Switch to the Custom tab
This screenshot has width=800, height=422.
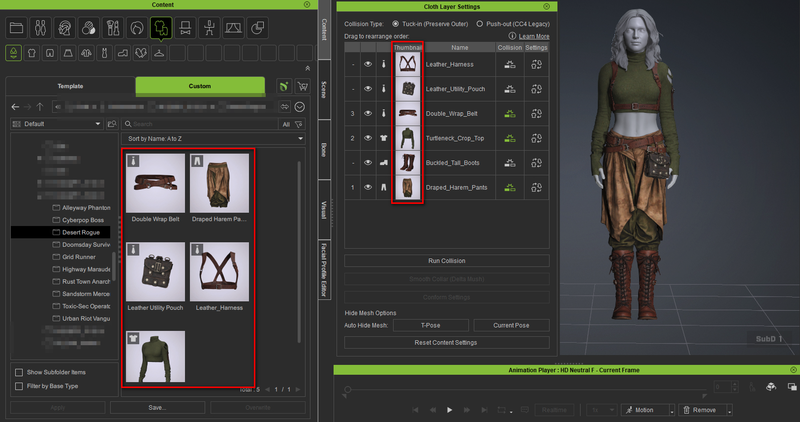point(200,86)
